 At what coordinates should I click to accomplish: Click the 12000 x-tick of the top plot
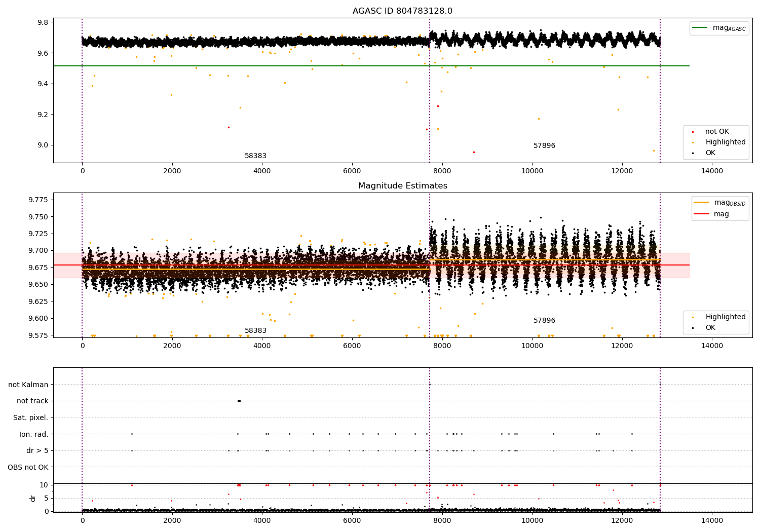tap(622, 171)
